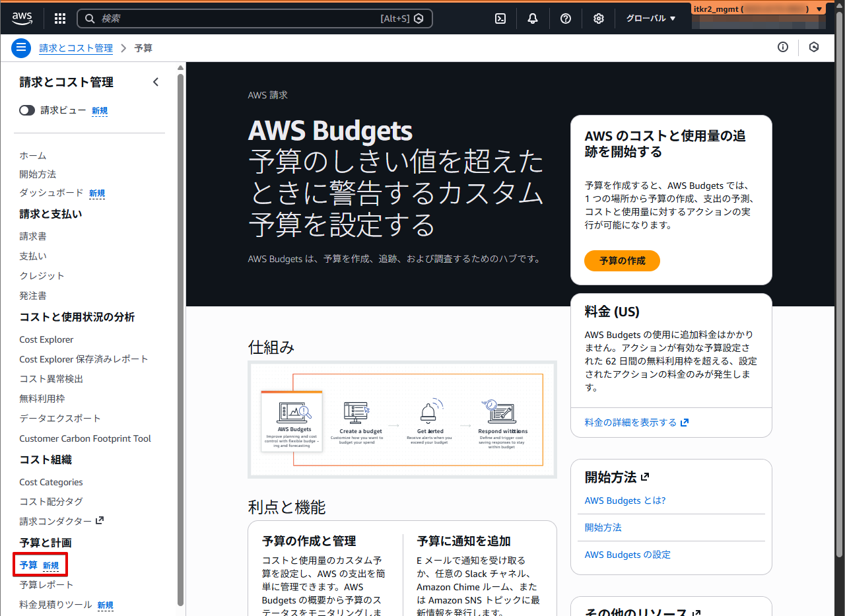Launch CloudShell from the top bar
845x616 pixels.
pos(500,18)
